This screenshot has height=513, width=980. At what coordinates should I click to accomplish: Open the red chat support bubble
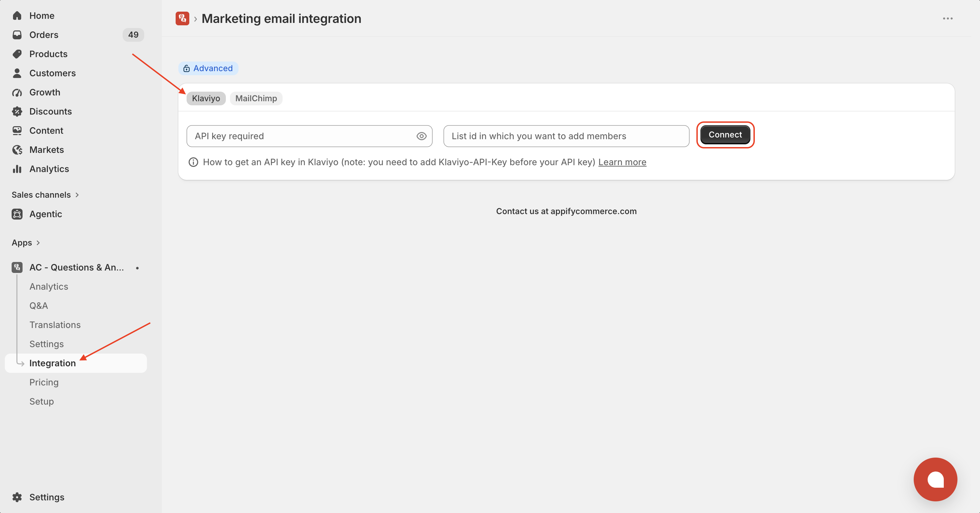[x=935, y=479]
